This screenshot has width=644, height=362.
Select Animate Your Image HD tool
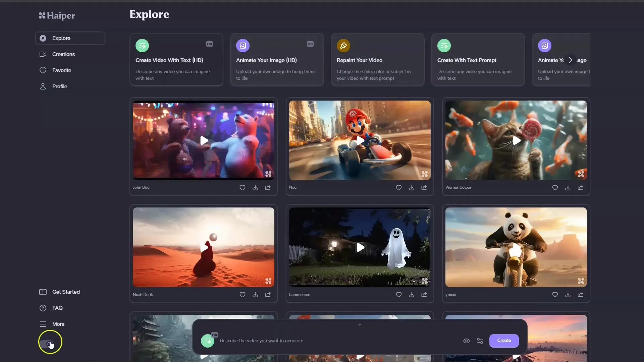click(x=276, y=60)
